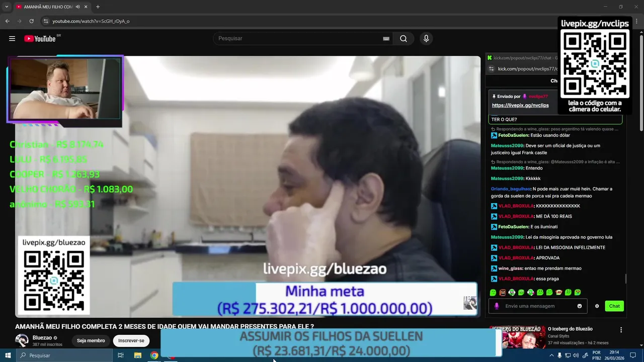
Task: Click "VELHO CHORÃO - R$ 1.083,00" text in video
Action: 71,190
